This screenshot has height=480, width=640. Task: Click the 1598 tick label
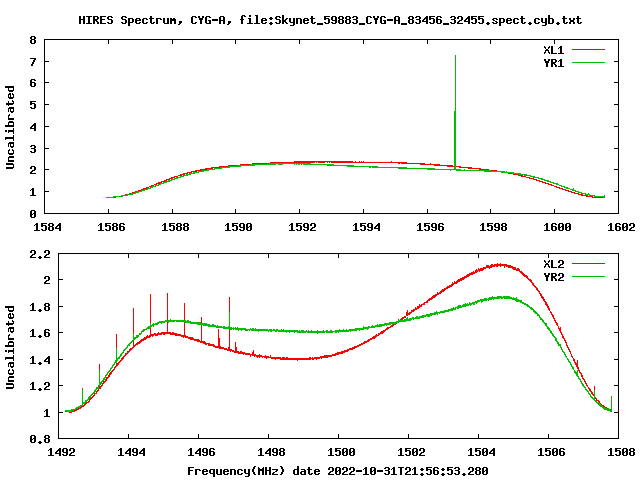click(493, 227)
